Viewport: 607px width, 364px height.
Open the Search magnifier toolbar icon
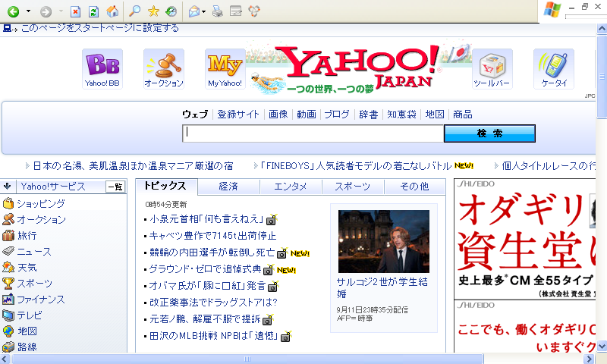134,11
